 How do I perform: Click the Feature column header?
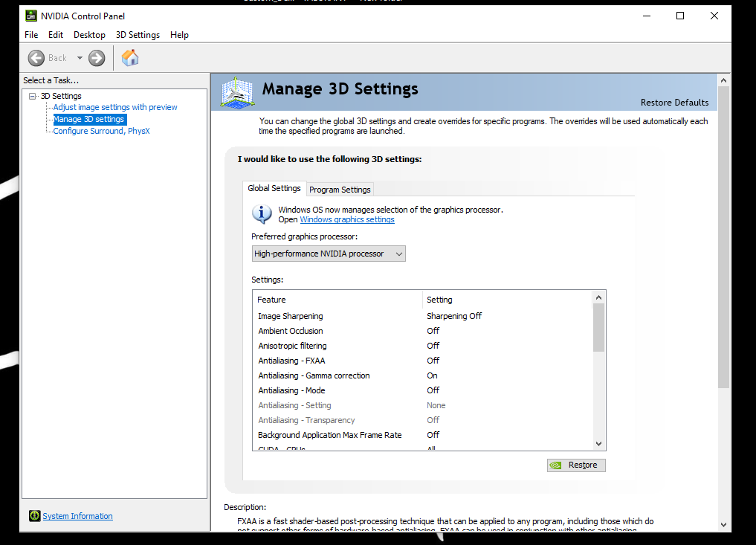point(337,300)
